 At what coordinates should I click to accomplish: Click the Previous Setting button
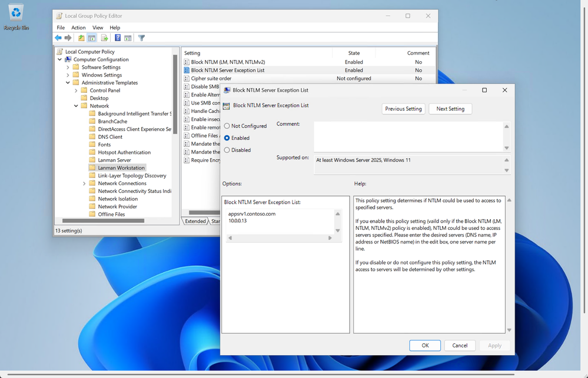[404, 109]
